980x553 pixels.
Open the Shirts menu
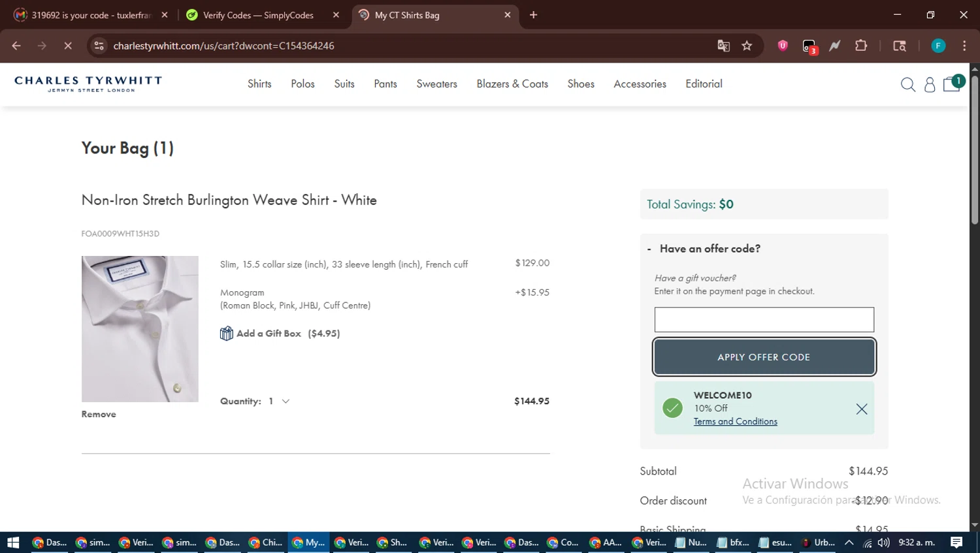[x=259, y=84]
